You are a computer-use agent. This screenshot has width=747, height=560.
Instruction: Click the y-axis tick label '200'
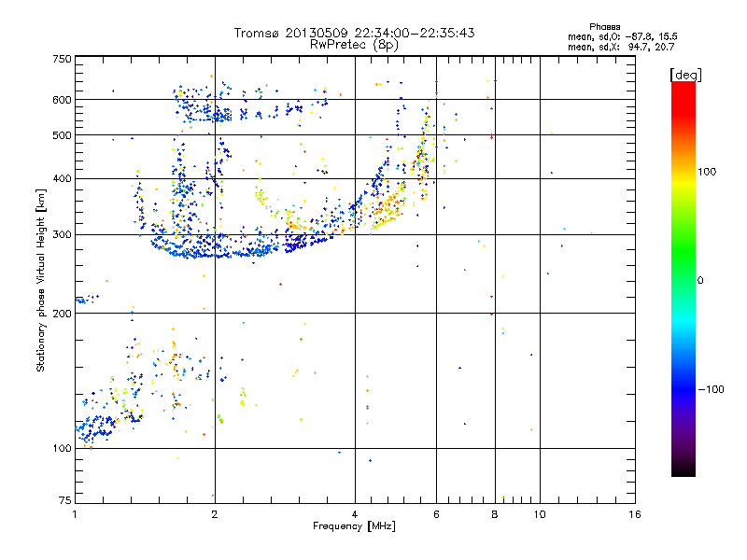pos(62,314)
